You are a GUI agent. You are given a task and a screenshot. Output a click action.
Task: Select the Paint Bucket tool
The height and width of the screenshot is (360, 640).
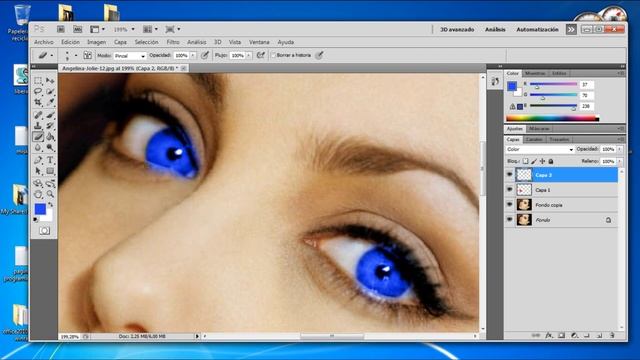click(x=50, y=137)
